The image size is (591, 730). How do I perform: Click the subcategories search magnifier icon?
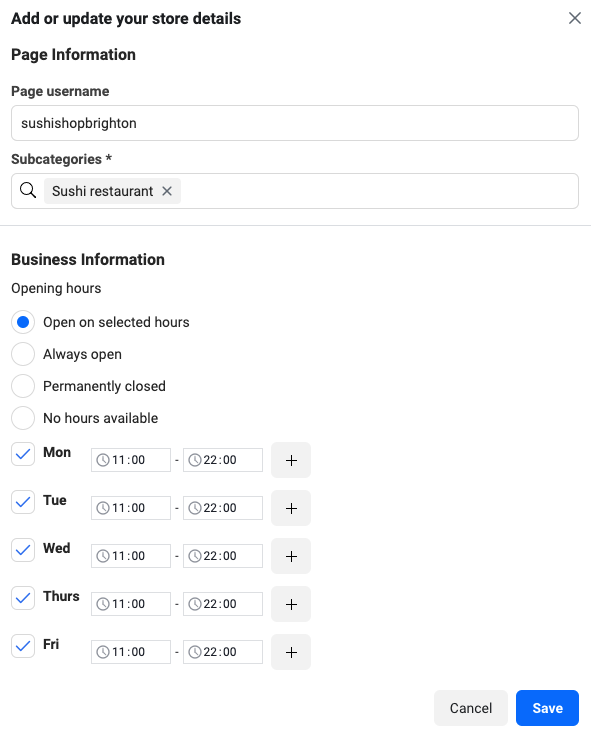click(28, 190)
